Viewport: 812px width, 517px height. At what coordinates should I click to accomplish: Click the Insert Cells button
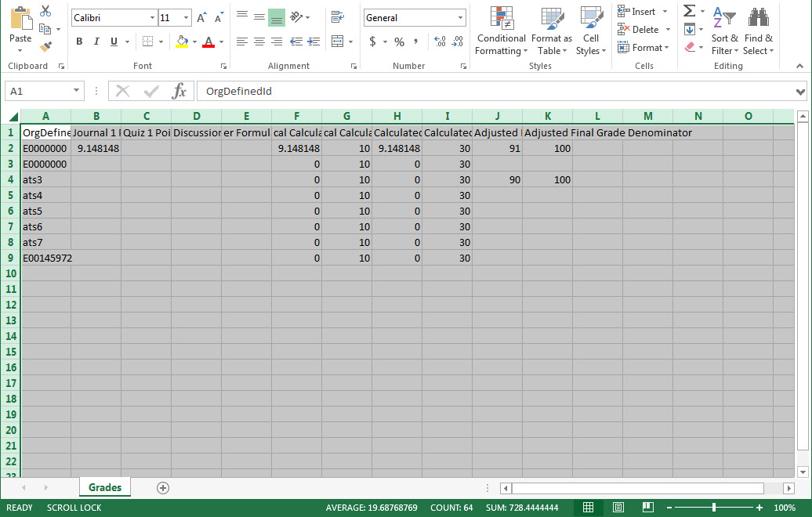[x=638, y=11]
